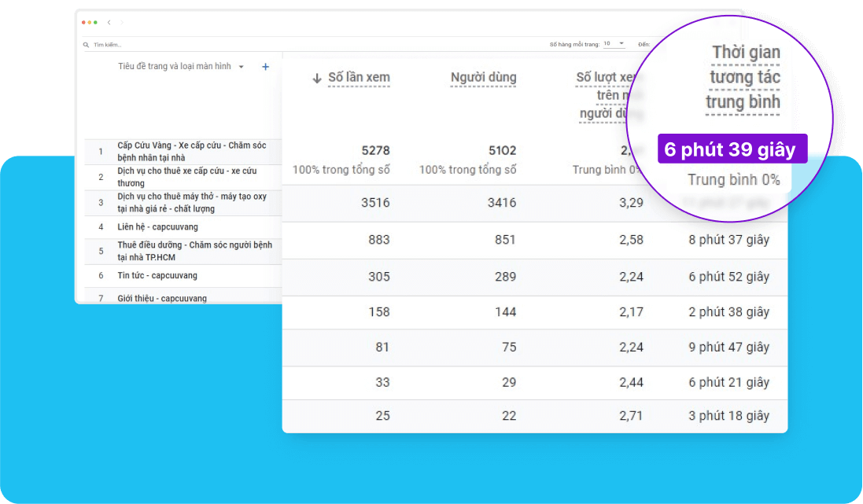Click the sort arrow beside Số lần xem
The width and height of the screenshot is (863, 504).
(317, 79)
